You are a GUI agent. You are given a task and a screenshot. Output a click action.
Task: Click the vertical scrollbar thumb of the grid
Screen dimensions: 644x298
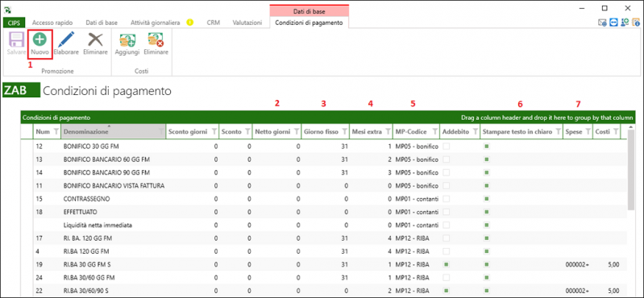pos(632,169)
